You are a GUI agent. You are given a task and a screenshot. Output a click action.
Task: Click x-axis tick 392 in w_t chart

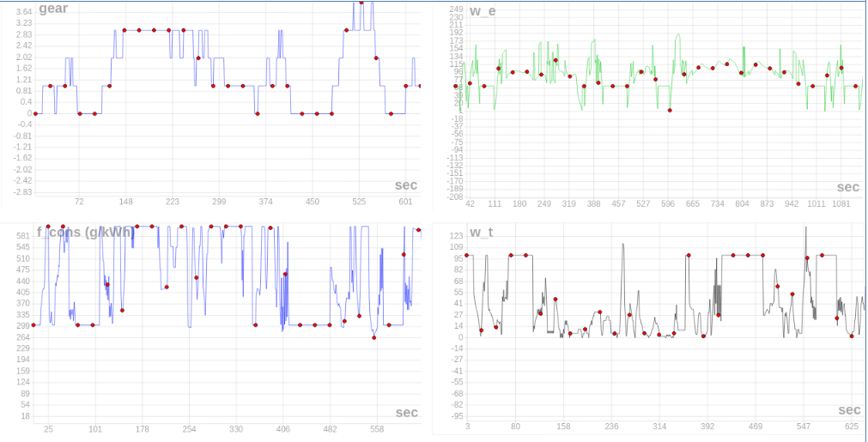707,427
